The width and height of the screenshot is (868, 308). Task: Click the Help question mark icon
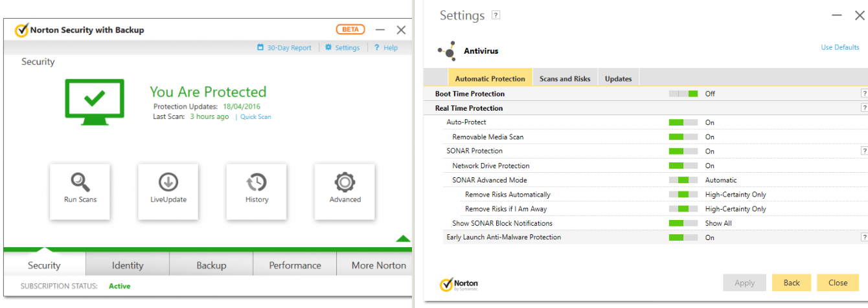[x=376, y=47]
